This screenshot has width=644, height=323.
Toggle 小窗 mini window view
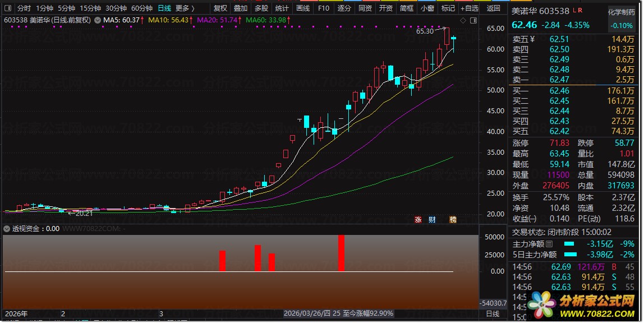point(427,8)
